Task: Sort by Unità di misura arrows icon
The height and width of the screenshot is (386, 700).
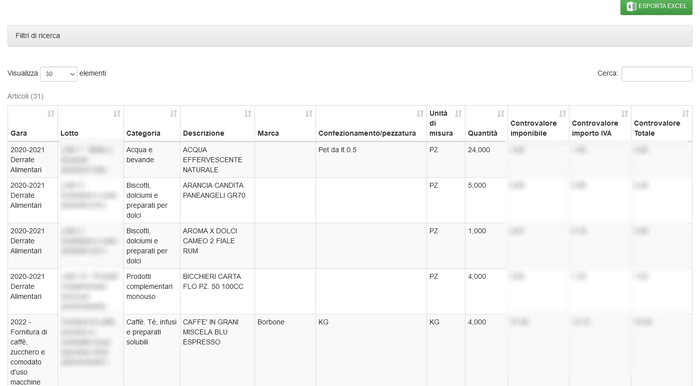Action: click(458, 114)
